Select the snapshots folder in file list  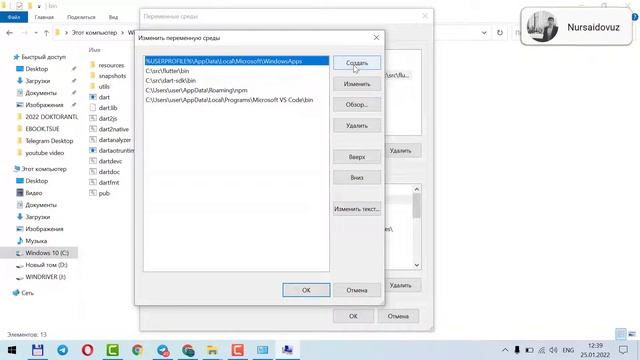[112, 76]
